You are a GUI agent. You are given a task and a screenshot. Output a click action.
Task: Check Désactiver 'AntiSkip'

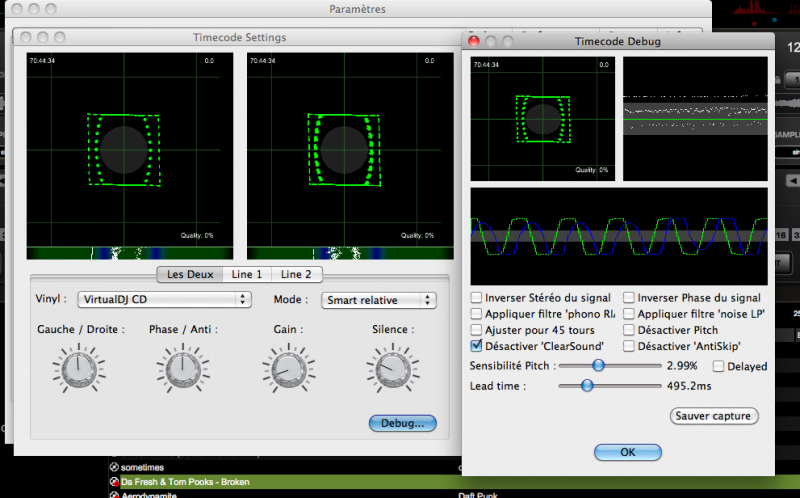click(629, 346)
